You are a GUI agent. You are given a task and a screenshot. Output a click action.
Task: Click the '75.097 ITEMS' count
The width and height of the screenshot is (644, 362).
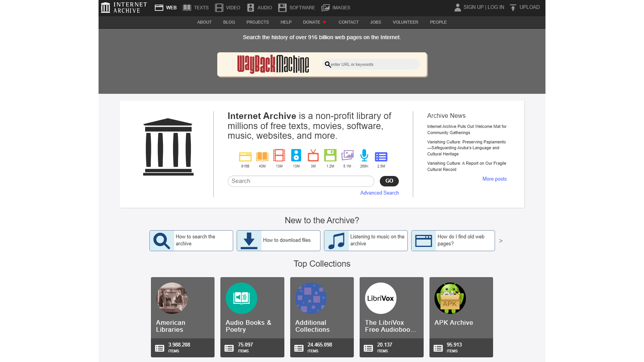pyautogui.click(x=245, y=347)
